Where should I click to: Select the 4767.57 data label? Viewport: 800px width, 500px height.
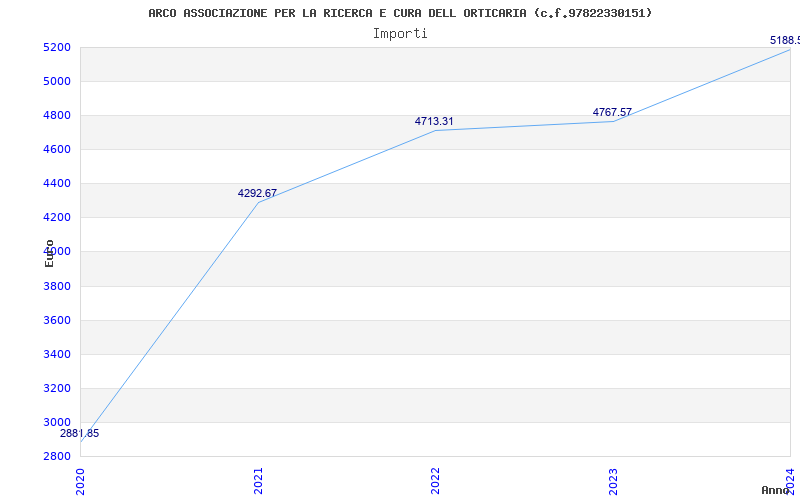point(612,112)
